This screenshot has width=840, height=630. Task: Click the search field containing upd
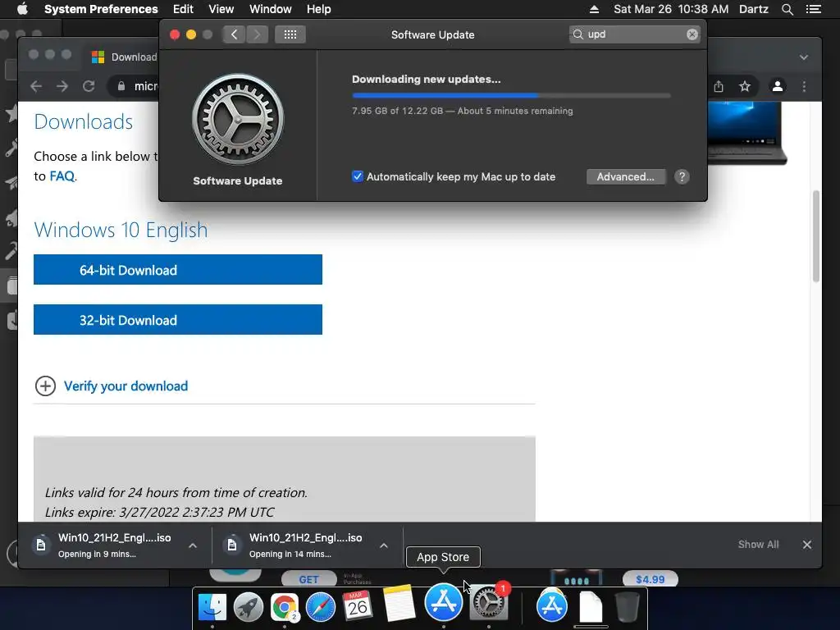click(634, 34)
